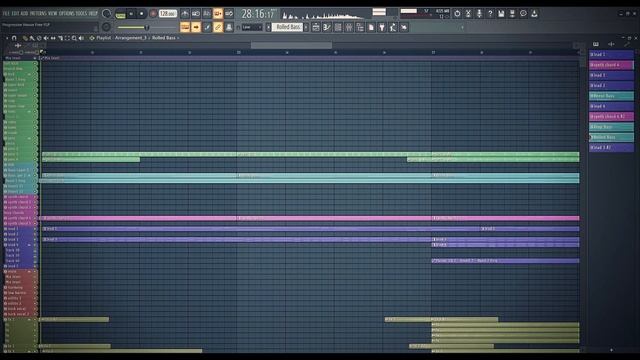Image resolution: width=640 pixels, height=360 pixels.
Task: Collapse the fx 1 track group arrow
Action: coord(29,319)
